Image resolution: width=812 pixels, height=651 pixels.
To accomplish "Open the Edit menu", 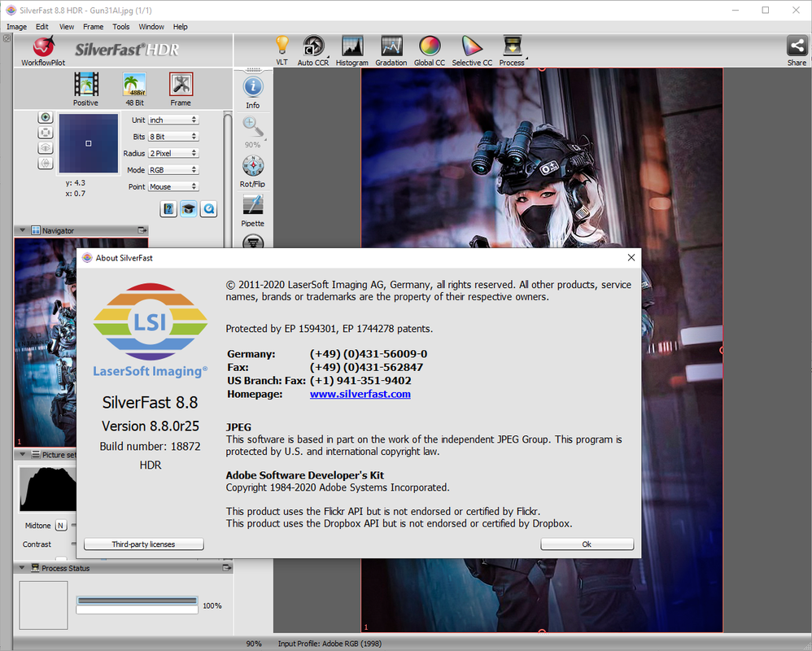I will (x=42, y=26).
